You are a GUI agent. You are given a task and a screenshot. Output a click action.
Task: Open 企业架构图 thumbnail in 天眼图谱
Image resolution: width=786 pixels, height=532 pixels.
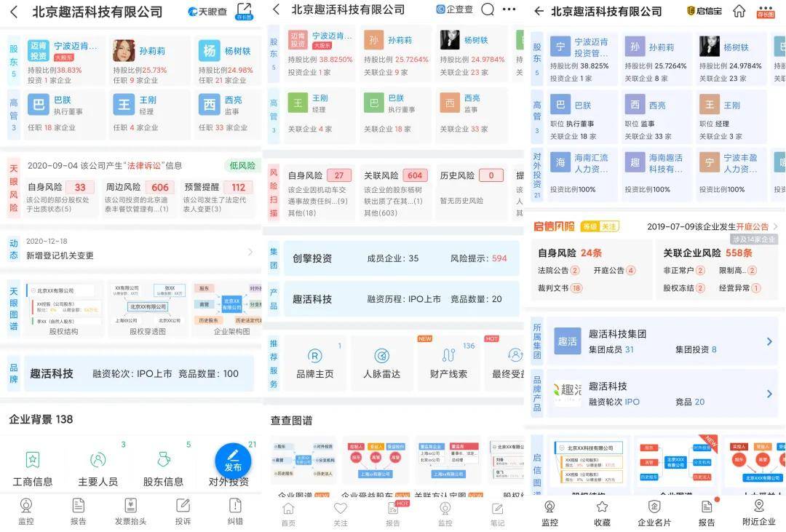click(228, 309)
